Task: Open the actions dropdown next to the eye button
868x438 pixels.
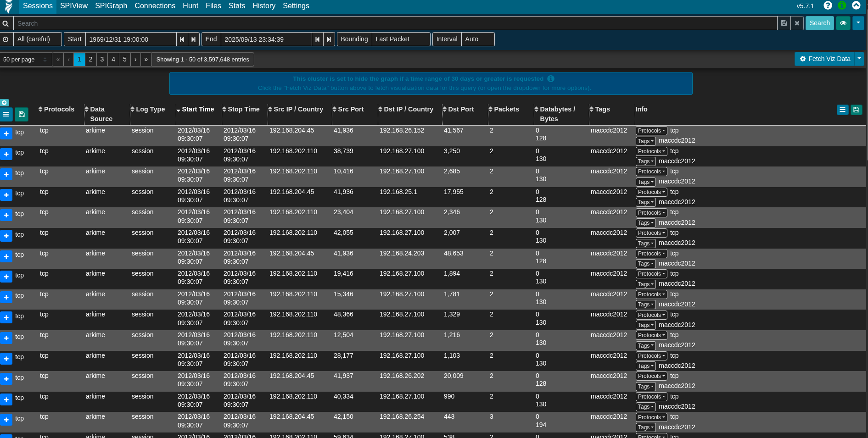Action: click(x=858, y=23)
